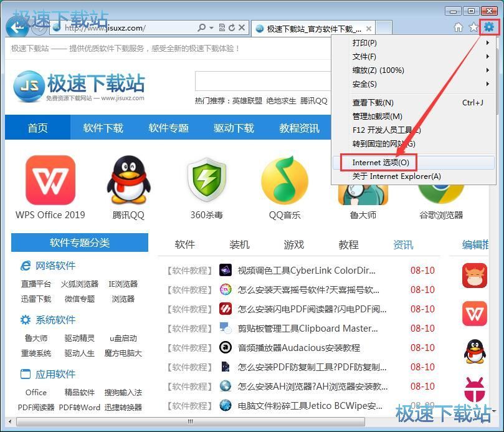This screenshot has height=432, width=504.
Task: Open the 火狐浏览器 category link
Action: (x=80, y=284)
